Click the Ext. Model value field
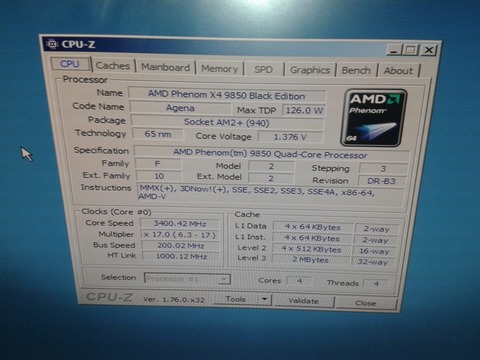480x360 pixels. click(271, 178)
